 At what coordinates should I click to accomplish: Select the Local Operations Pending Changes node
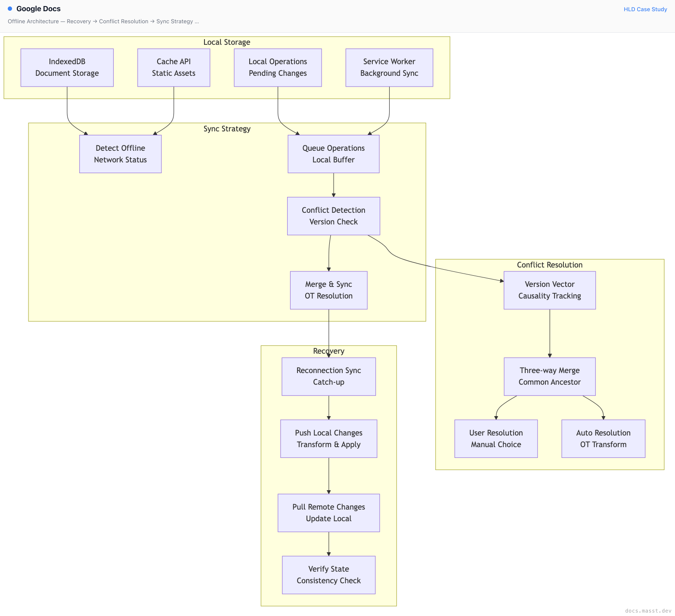pyautogui.click(x=278, y=68)
